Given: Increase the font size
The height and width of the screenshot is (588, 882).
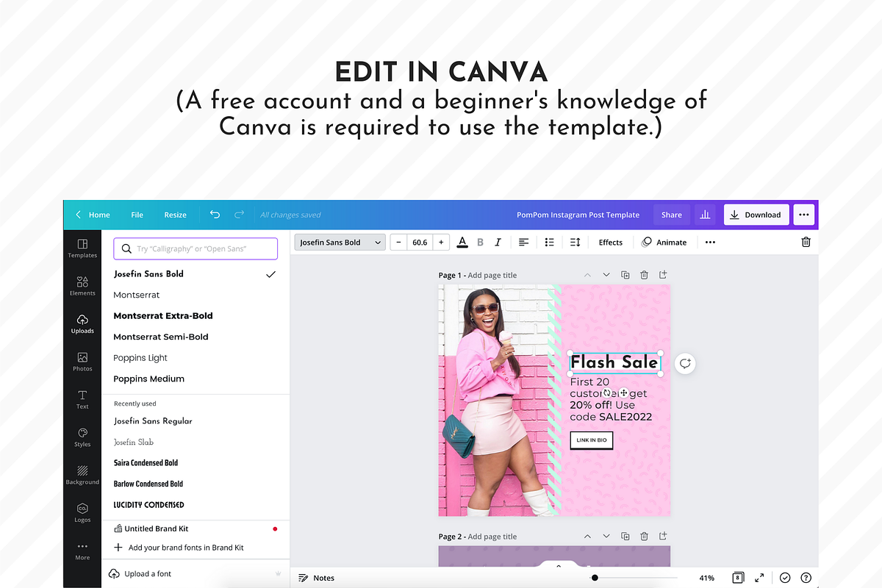Looking at the screenshot, I should [x=441, y=243].
